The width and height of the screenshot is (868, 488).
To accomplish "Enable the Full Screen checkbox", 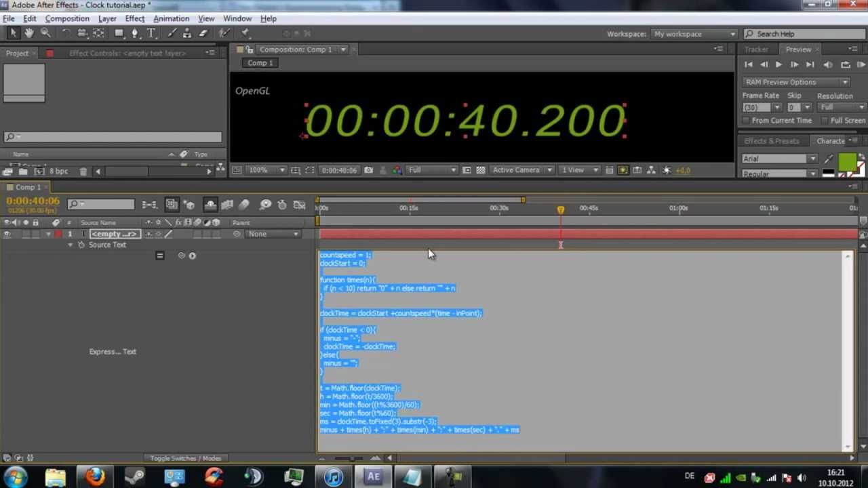I will coord(825,121).
